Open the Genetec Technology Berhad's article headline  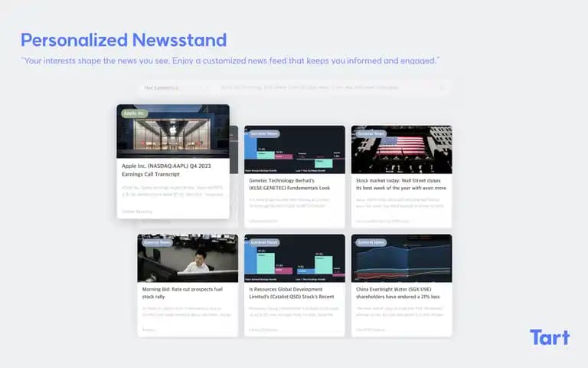(289, 184)
